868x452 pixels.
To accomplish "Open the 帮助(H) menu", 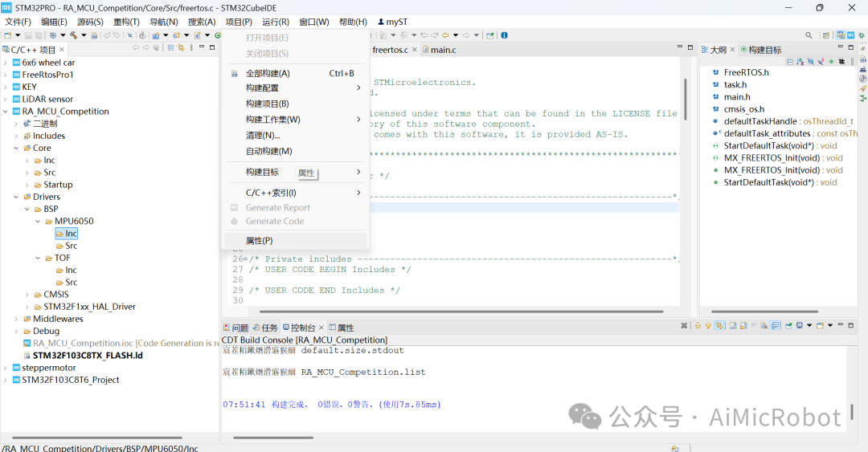I will (x=353, y=22).
